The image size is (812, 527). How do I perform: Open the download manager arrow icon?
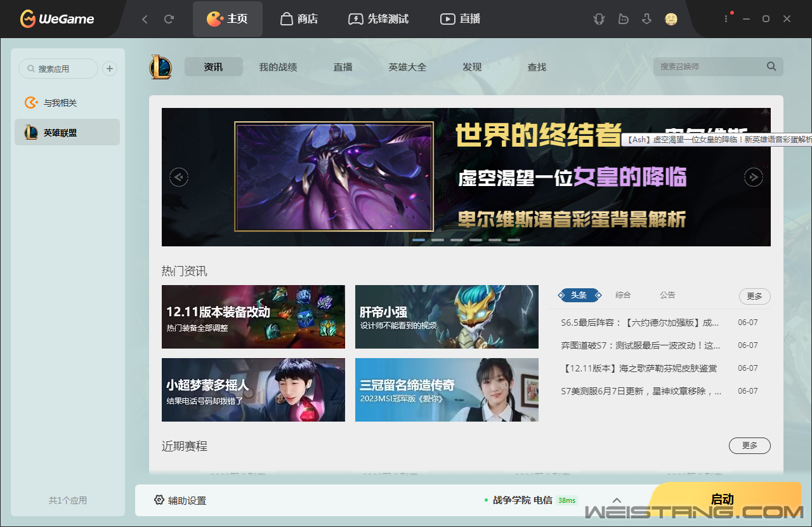click(x=647, y=19)
